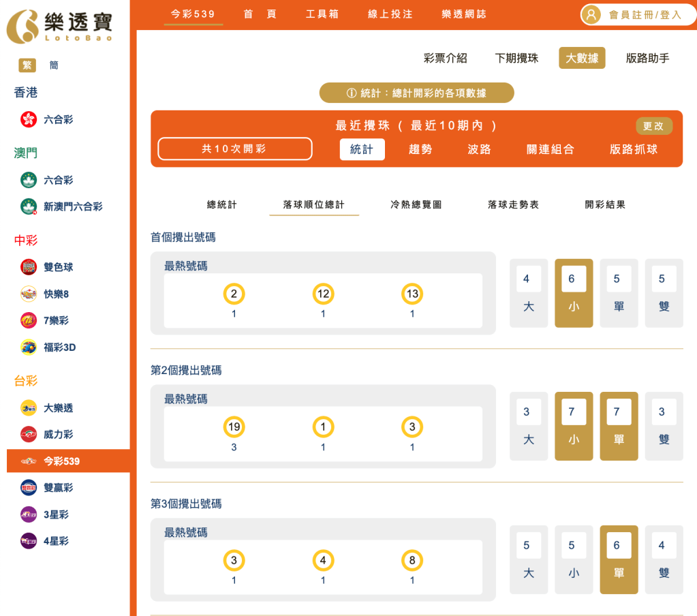The width and height of the screenshot is (697, 616).
Task: Enable 大 for the third drawn number
Action: coord(528,559)
